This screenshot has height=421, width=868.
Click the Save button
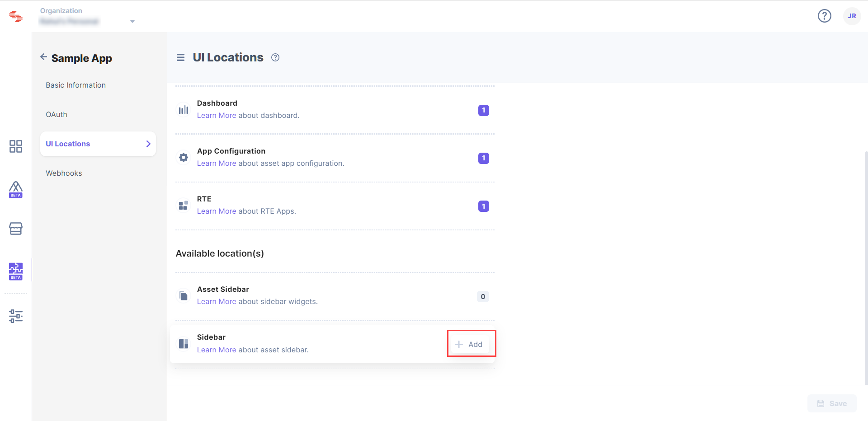[x=832, y=403]
